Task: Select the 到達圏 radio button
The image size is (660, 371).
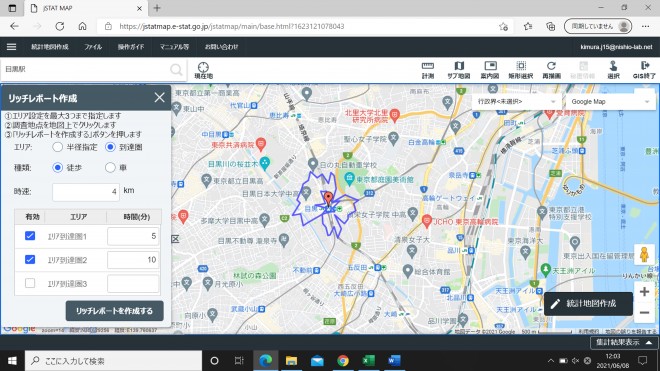Action: pyautogui.click(x=110, y=147)
